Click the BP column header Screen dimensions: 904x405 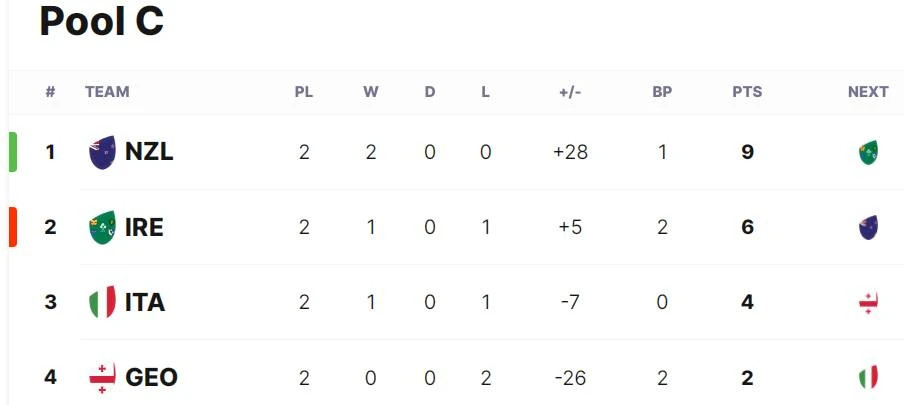(x=662, y=92)
